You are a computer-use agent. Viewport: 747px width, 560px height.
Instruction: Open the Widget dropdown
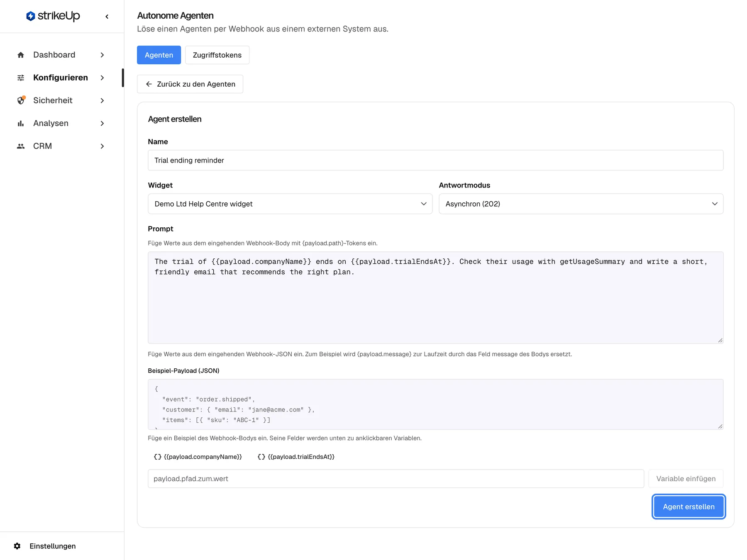click(x=290, y=204)
